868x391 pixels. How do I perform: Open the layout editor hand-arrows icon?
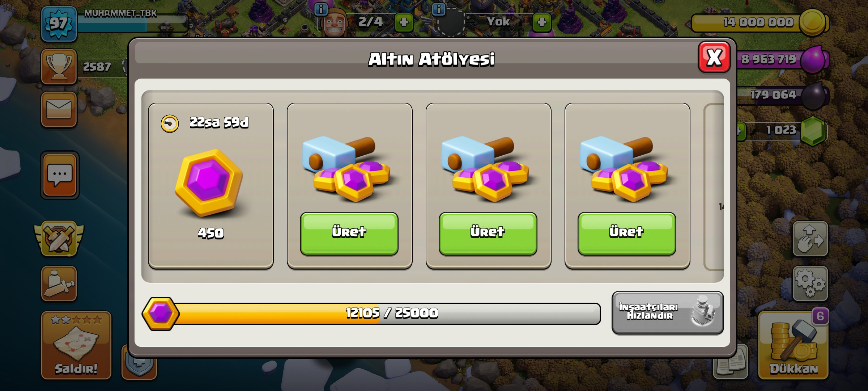[x=810, y=239]
